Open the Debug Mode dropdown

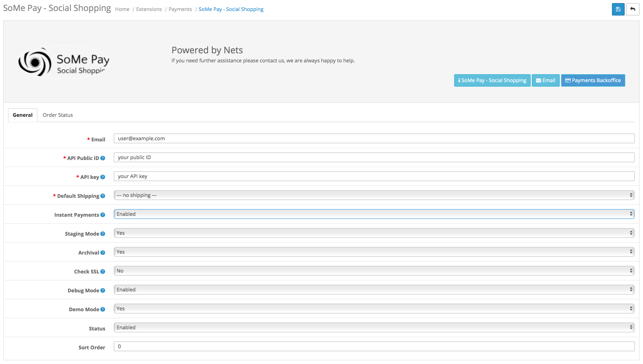[374, 290]
